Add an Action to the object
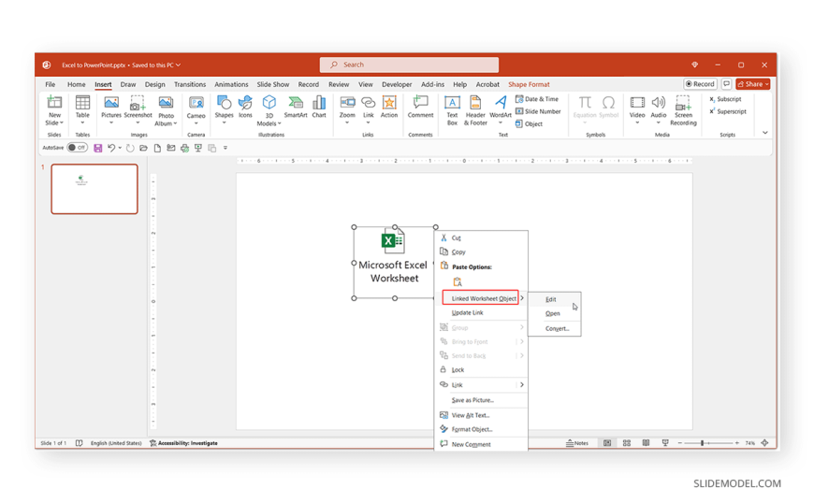814x504 pixels. pyautogui.click(x=389, y=107)
